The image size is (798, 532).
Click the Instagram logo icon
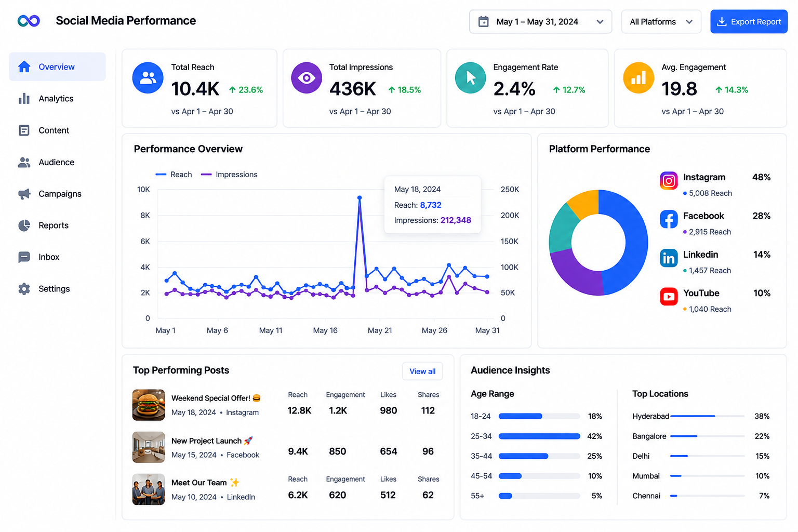(669, 181)
